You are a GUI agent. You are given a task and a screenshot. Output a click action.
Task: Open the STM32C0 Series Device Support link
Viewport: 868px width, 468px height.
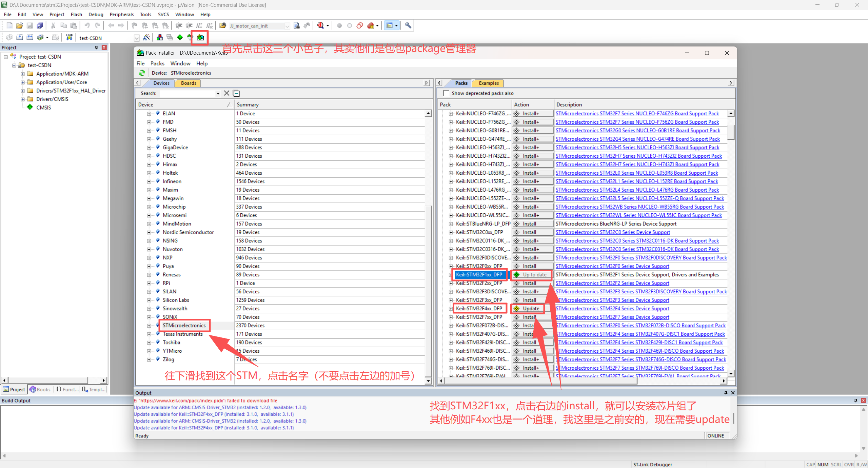(613, 232)
